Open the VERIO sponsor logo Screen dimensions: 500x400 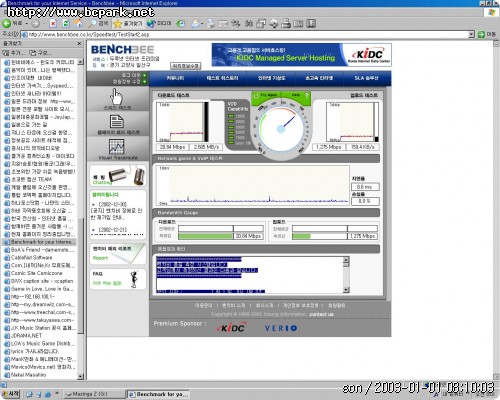point(281,328)
